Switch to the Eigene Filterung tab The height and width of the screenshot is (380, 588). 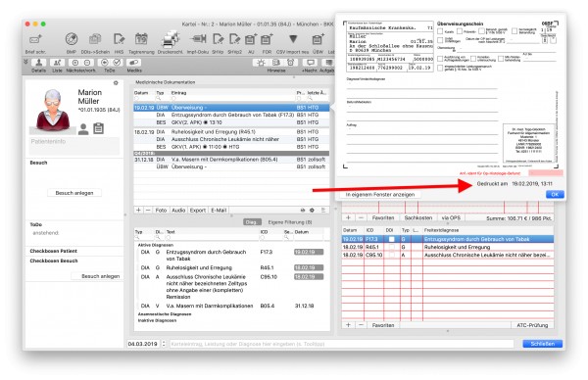290,222
